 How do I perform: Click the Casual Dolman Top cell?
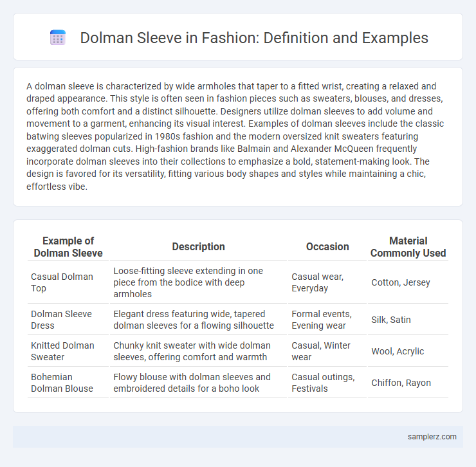pyautogui.click(x=68, y=282)
